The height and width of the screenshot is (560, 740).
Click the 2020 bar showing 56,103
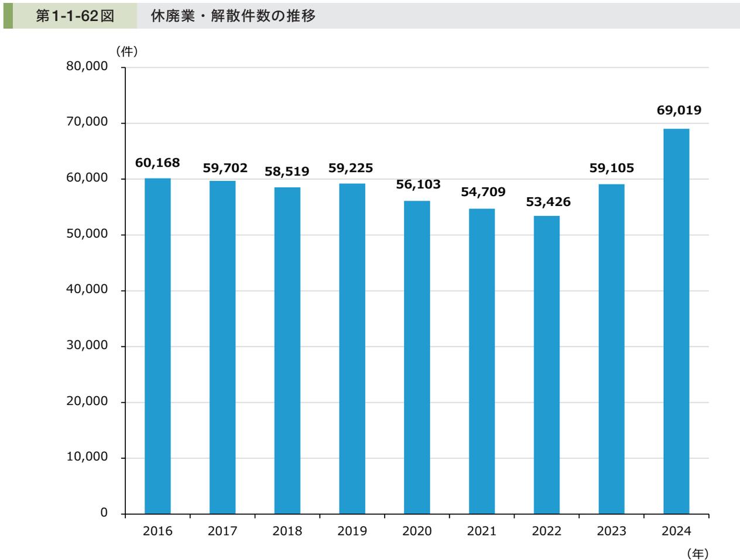[417, 357]
